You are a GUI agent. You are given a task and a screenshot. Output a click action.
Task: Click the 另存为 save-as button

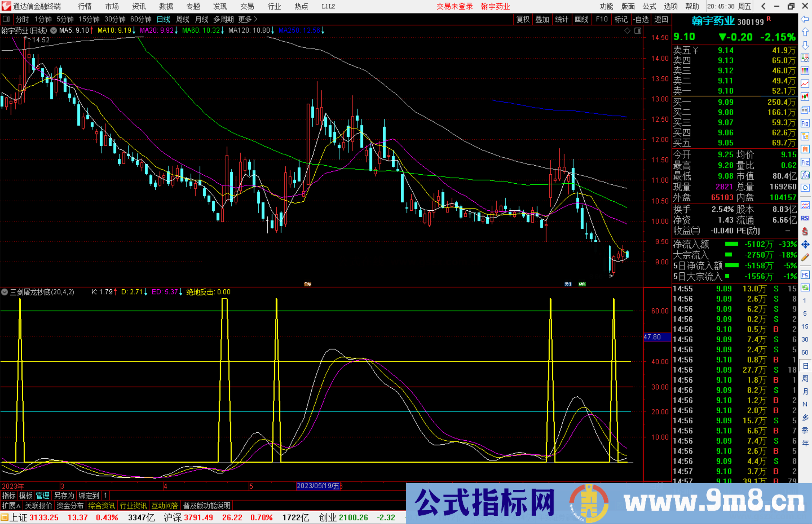64,495
